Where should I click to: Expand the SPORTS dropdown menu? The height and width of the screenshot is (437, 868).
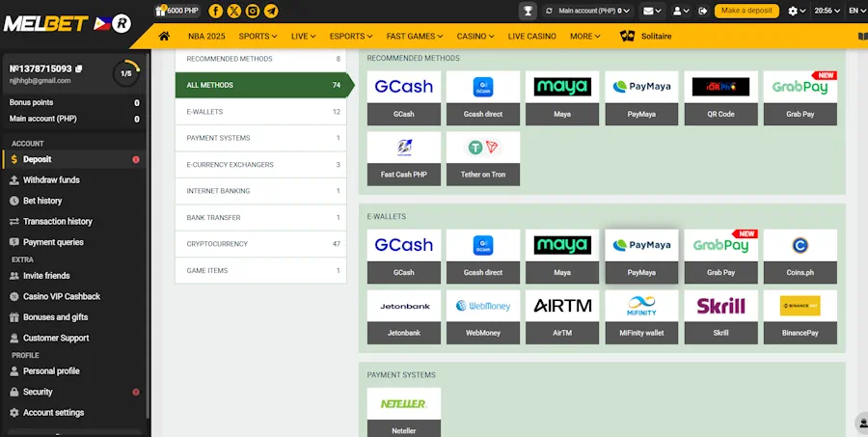[x=258, y=36]
